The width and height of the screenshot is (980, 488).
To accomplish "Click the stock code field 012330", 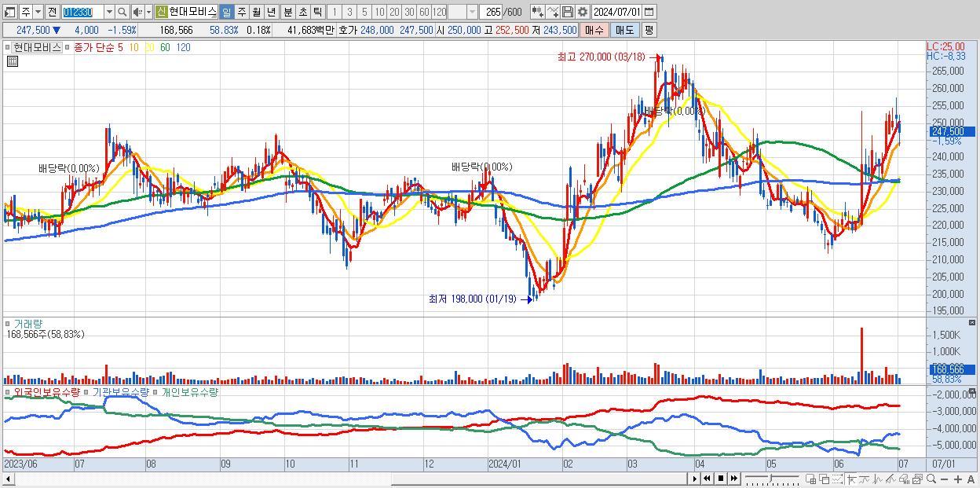I will 82,12.
